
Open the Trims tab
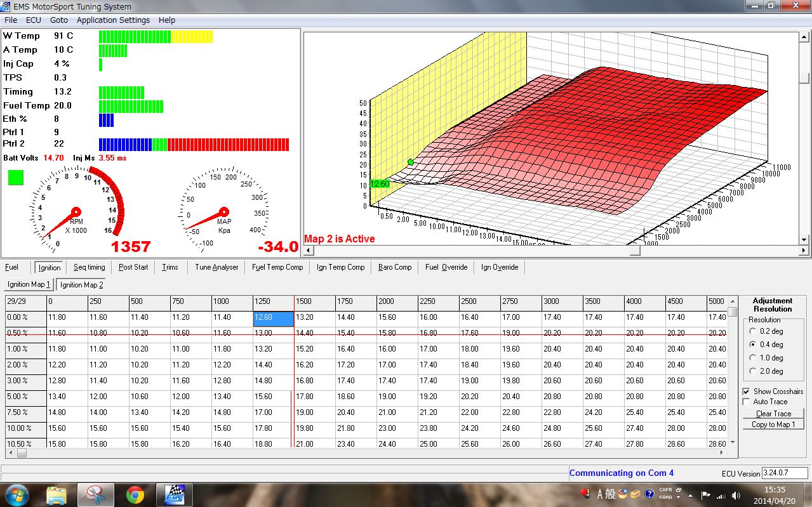tap(170, 267)
